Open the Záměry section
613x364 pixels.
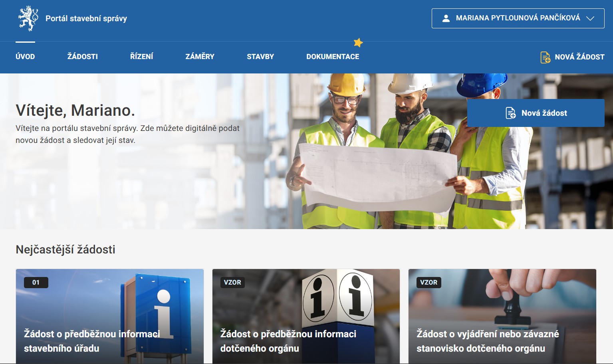click(200, 57)
